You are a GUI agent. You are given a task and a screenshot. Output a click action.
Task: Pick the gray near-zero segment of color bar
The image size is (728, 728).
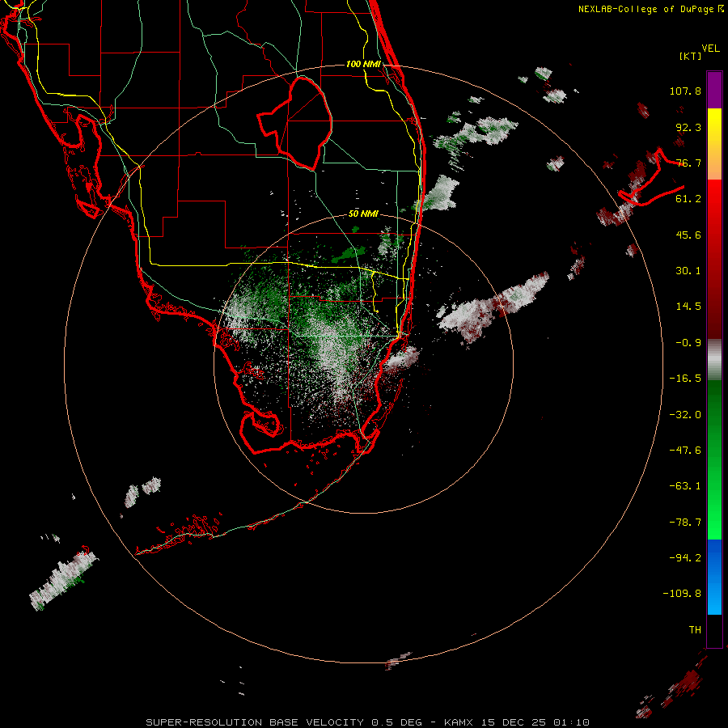(x=714, y=360)
